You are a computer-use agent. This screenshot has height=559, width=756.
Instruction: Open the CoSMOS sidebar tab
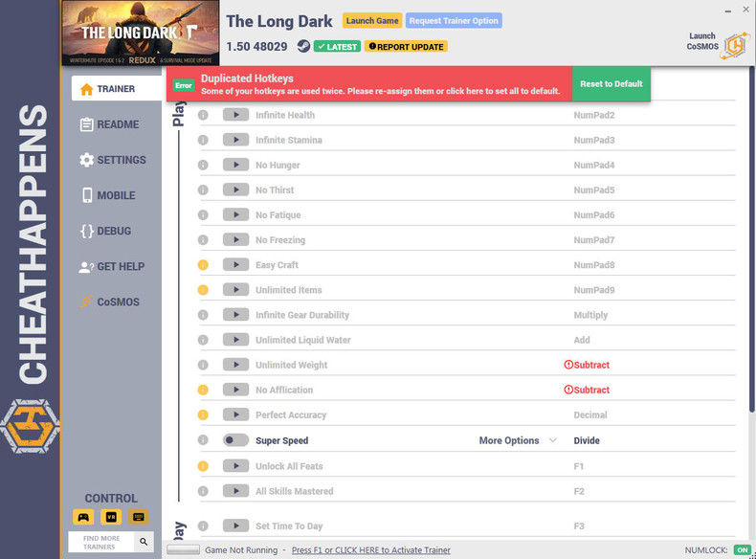coord(109,302)
